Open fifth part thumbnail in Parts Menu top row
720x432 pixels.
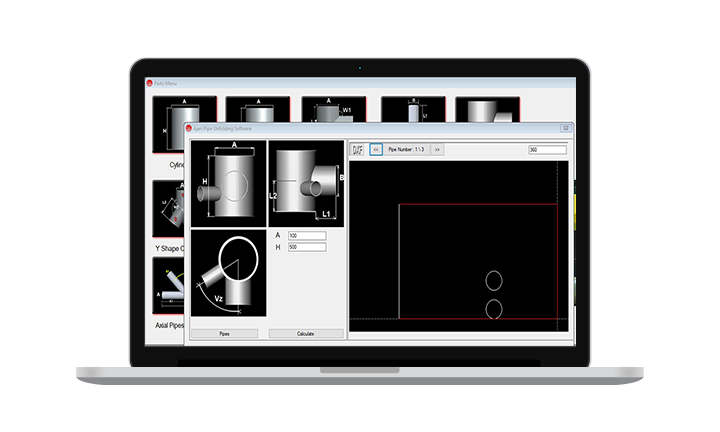487,109
